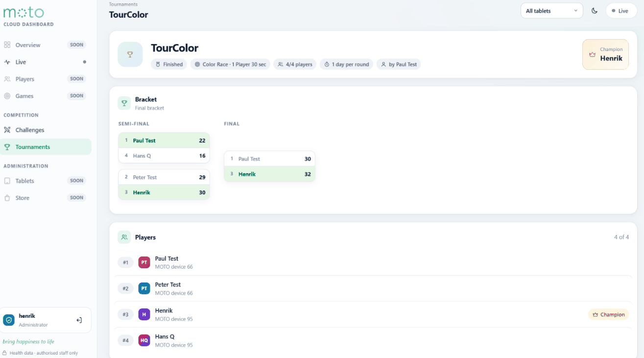Click the 4/4 players chip
644x358 pixels.
295,64
